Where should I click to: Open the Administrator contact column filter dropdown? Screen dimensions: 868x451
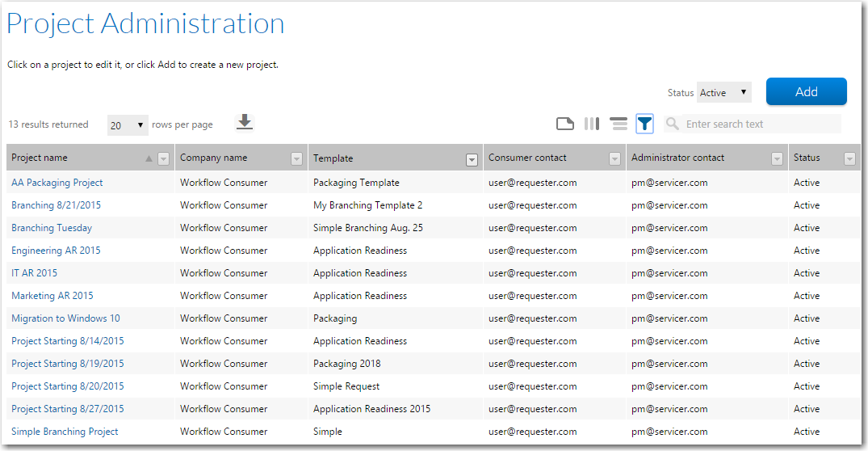click(x=778, y=159)
